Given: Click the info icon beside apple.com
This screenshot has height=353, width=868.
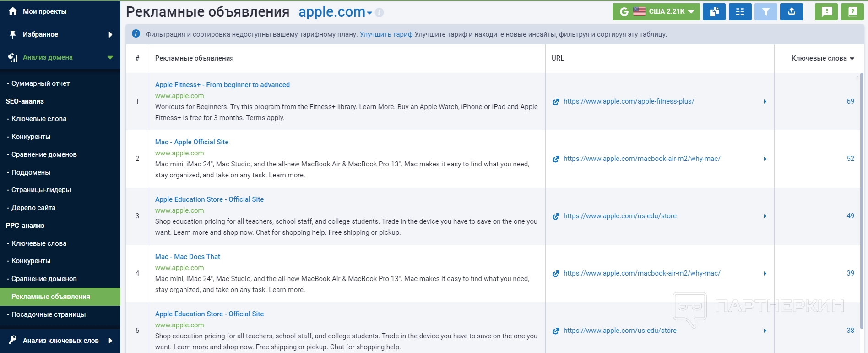Looking at the screenshot, I should click(x=380, y=12).
